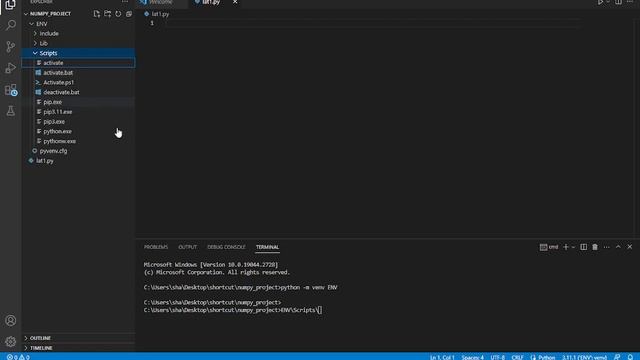Image resolution: width=640 pixels, height=360 pixels.
Task: Select the 3.11.1 ENV interpreter
Action: (584, 357)
